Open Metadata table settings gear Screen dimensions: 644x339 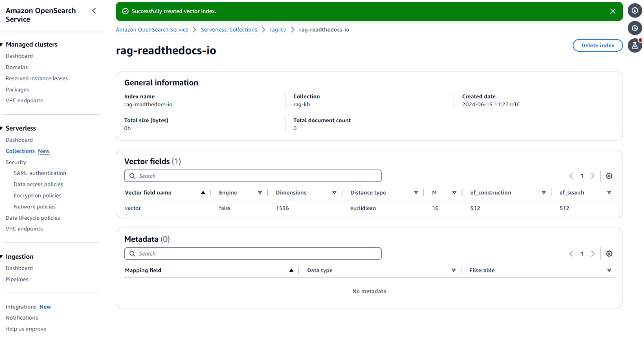coord(609,254)
